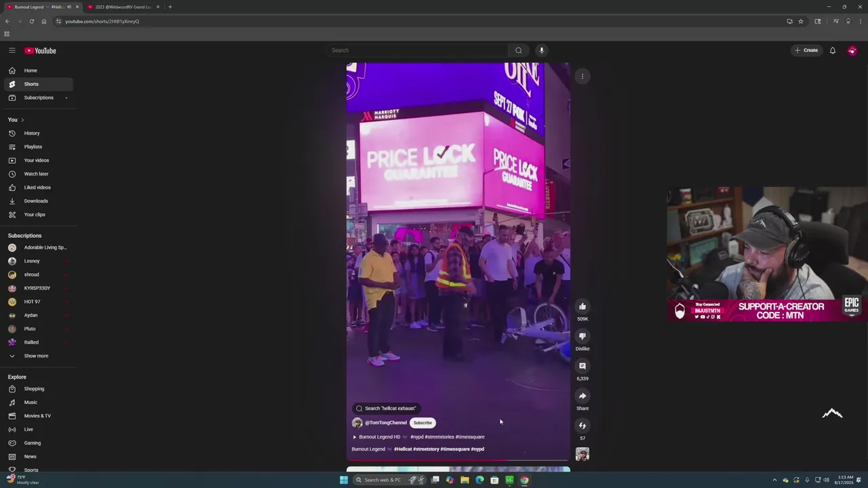Open the notifications bell
The width and height of the screenshot is (868, 488).
coord(832,50)
